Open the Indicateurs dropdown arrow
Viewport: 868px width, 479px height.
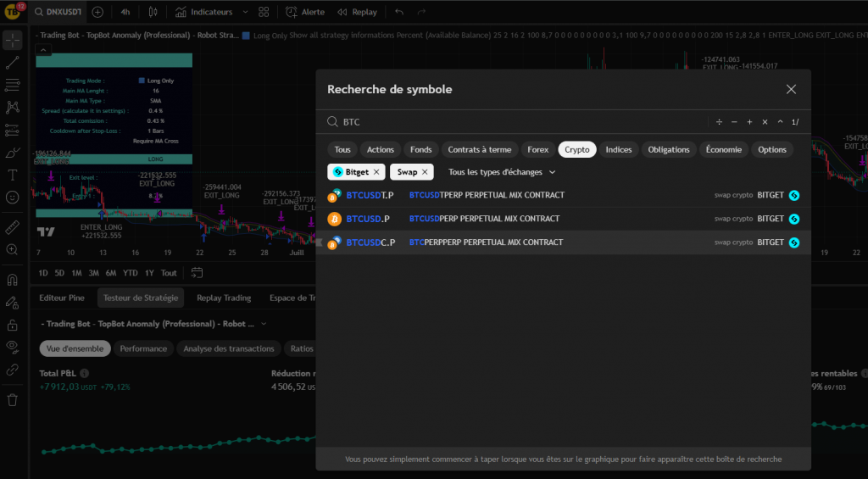coord(245,13)
